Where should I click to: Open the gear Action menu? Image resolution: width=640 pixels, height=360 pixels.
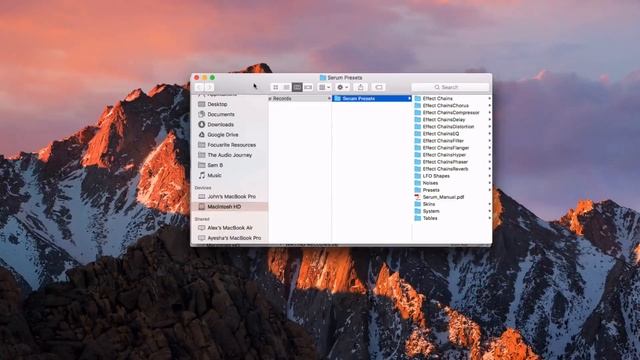342,87
